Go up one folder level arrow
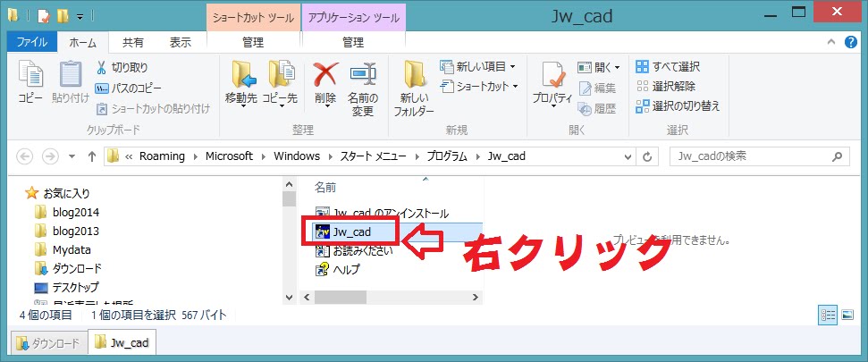The image size is (868, 362). pos(92,156)
